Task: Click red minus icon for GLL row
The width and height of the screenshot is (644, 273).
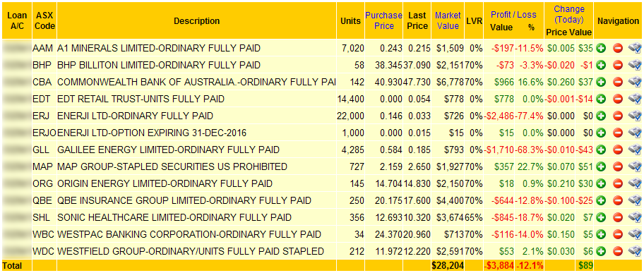Action: point(618,150)
